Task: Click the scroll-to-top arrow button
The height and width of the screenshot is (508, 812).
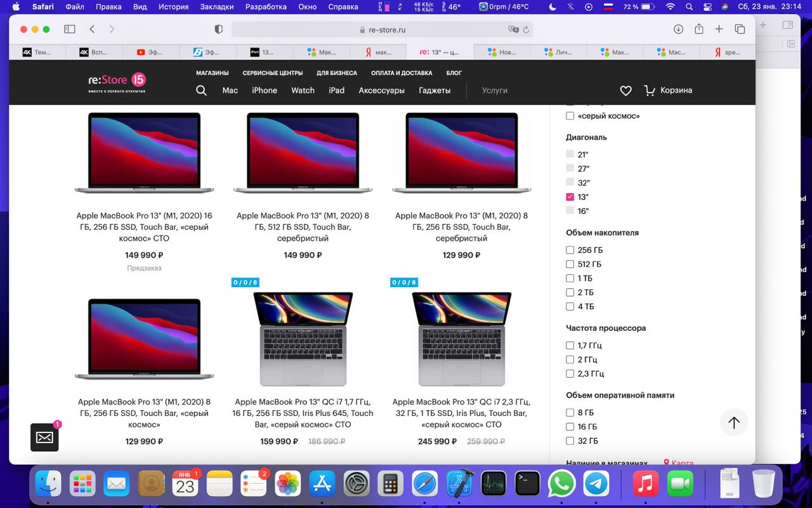Action: 734,422
